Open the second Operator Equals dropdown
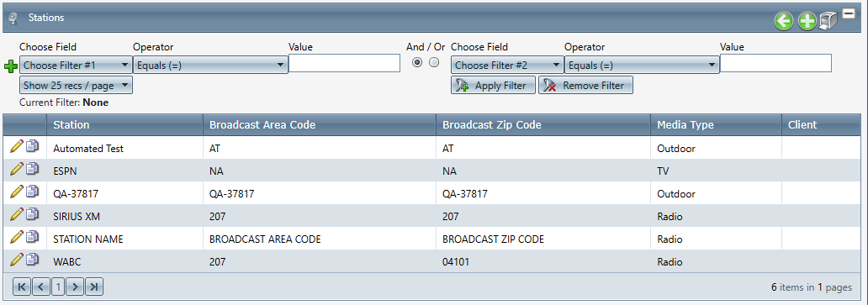868x305 pixels. (642, 65)
